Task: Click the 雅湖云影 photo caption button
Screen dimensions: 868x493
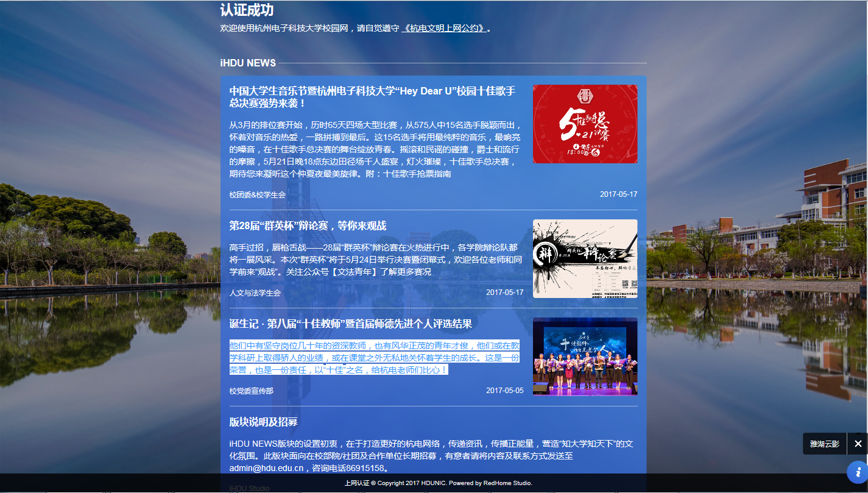Action: point(825,444)
